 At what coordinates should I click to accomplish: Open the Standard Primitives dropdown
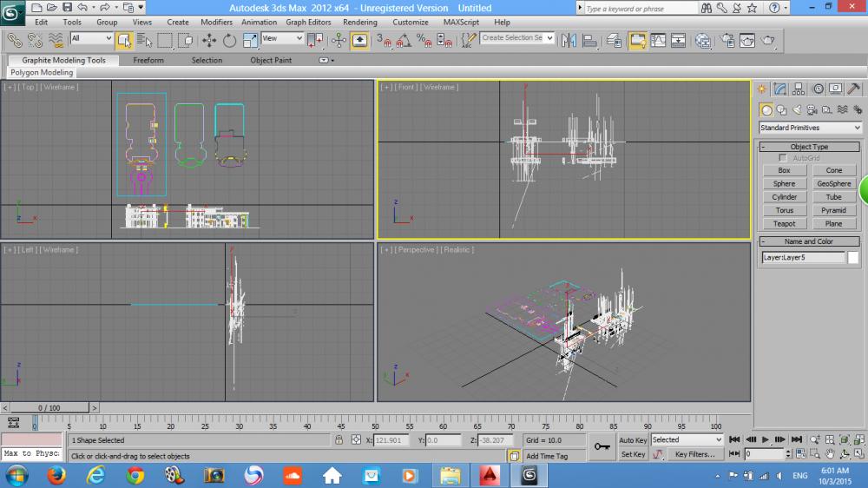810,128
